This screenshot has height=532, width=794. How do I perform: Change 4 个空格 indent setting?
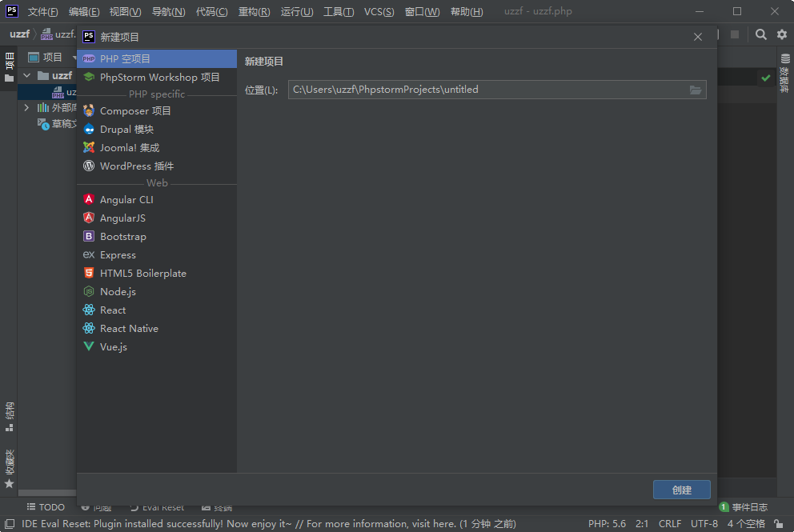pos(746,524)
